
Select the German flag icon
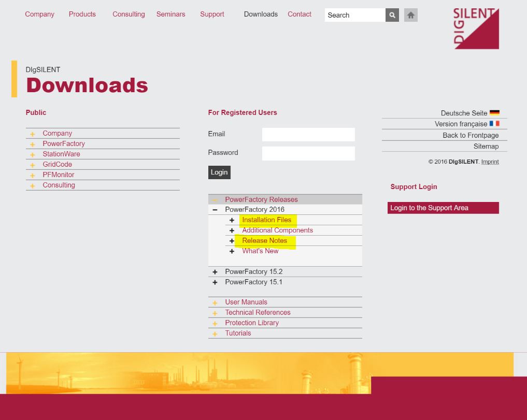pyautogui.click(x=494, y=113)
